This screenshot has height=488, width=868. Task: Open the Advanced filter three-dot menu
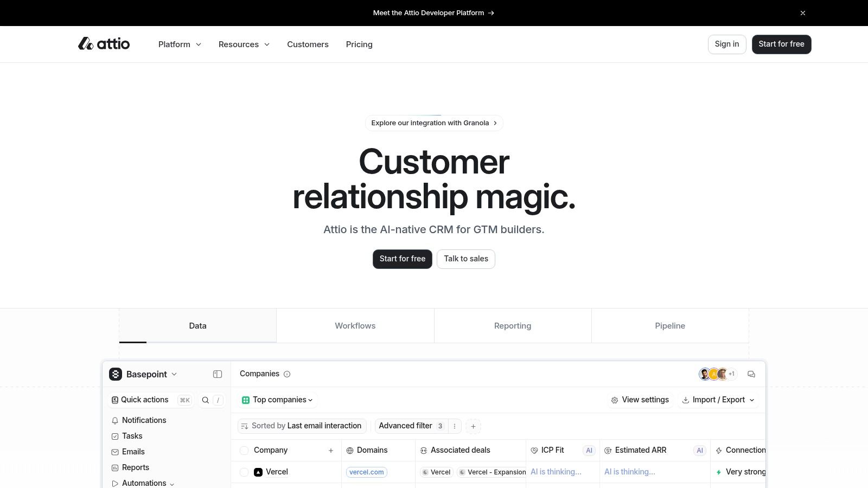tap(455, 426)
